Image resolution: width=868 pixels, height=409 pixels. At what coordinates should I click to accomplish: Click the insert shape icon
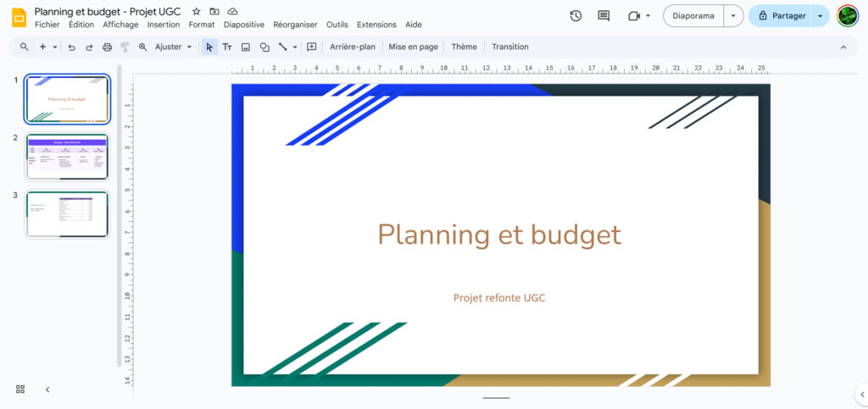pyautogui.click(x=264, y=47)
